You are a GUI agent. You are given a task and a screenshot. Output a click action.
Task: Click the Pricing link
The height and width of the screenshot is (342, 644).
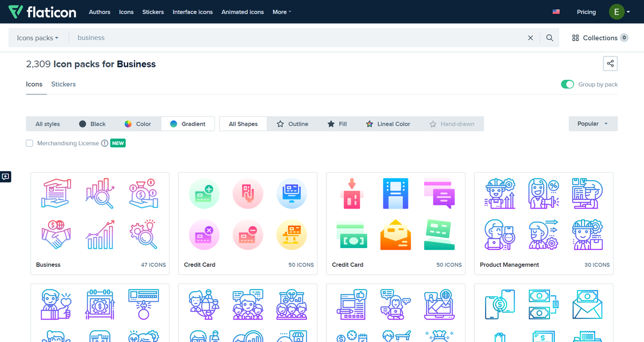click(586, 12)
